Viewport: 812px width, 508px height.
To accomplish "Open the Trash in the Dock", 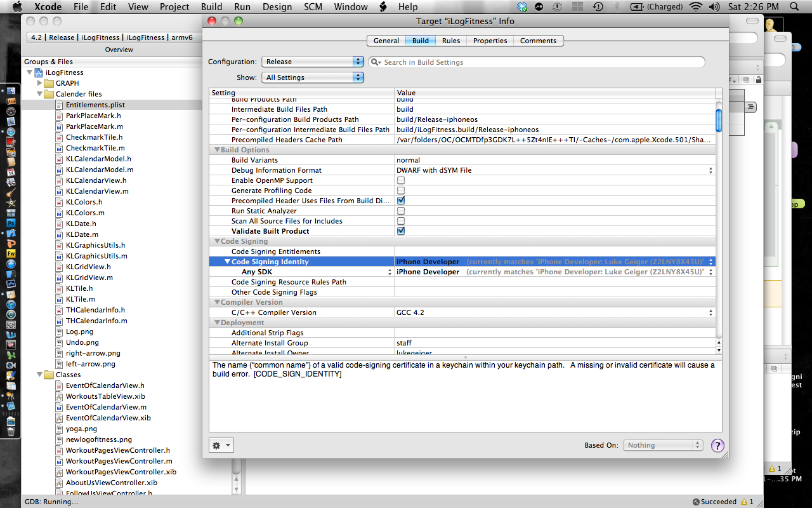I will coord(11,431).
